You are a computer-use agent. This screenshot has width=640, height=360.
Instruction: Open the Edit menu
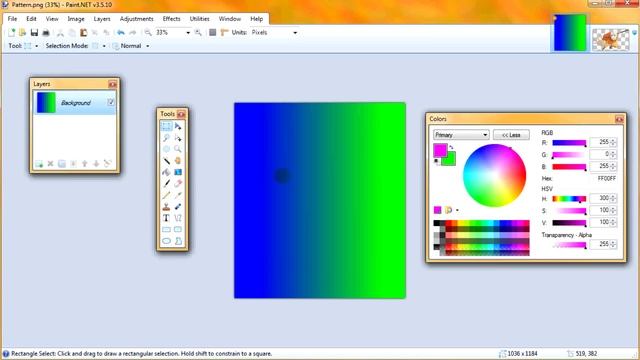[31, 19]
